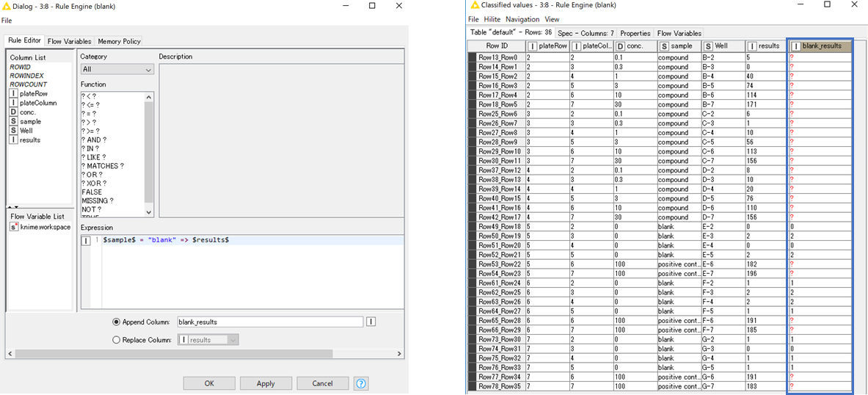The image size is (868, 395).
Task: Select ROWCOUNT in Column List
Action: click(28, 84)
